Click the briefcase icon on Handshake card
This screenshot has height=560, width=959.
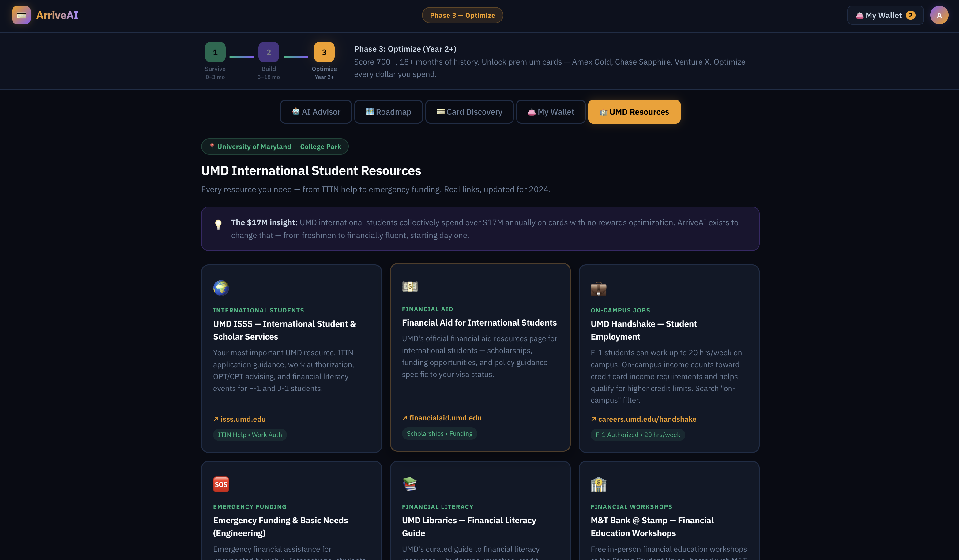(x=598, y=289)
